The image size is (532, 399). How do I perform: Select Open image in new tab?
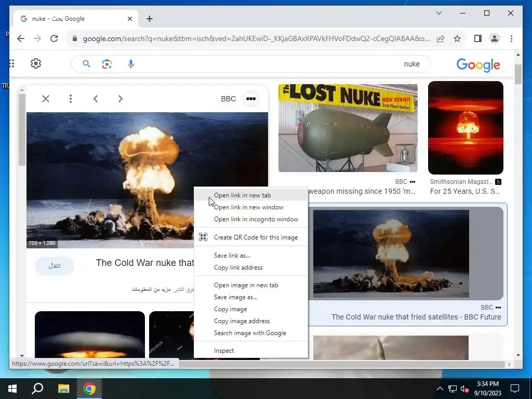(x=251, y=285)
